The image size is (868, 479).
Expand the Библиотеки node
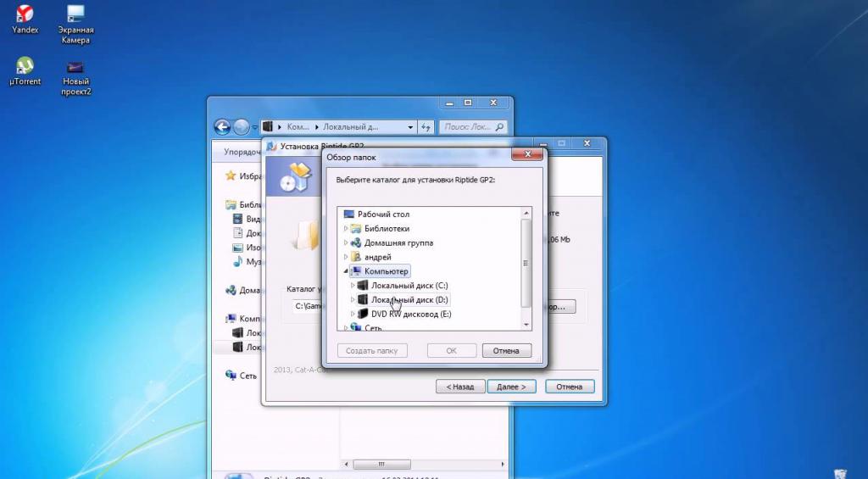pyautogui.click(x=346, y=228)
